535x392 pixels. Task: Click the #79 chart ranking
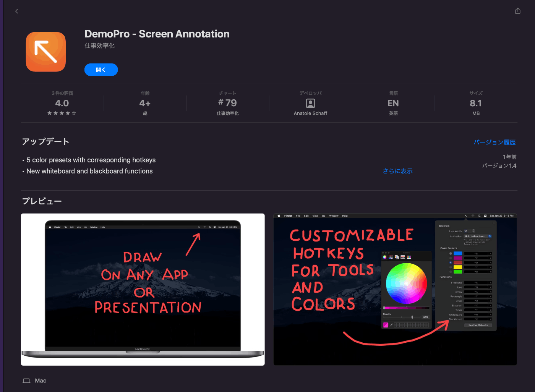point(228,103)
